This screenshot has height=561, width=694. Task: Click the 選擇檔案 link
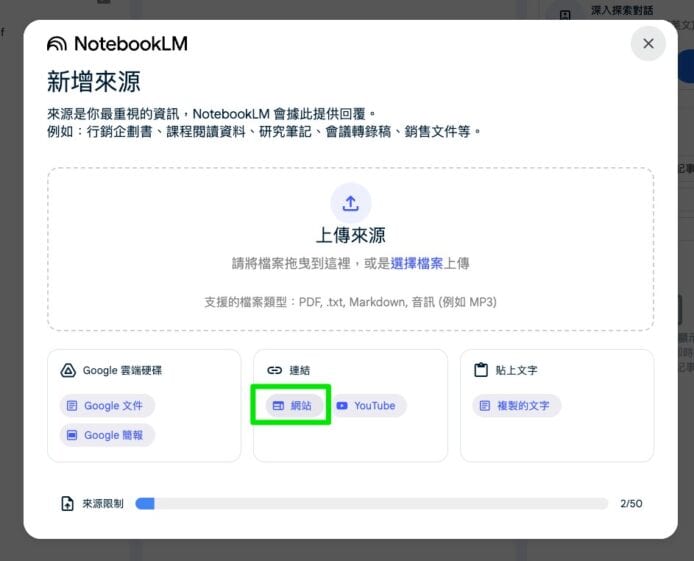click(x=417, y=264)
